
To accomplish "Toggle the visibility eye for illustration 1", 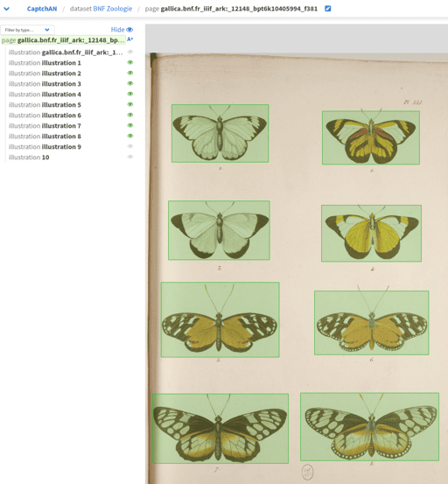I will [130, 62].
